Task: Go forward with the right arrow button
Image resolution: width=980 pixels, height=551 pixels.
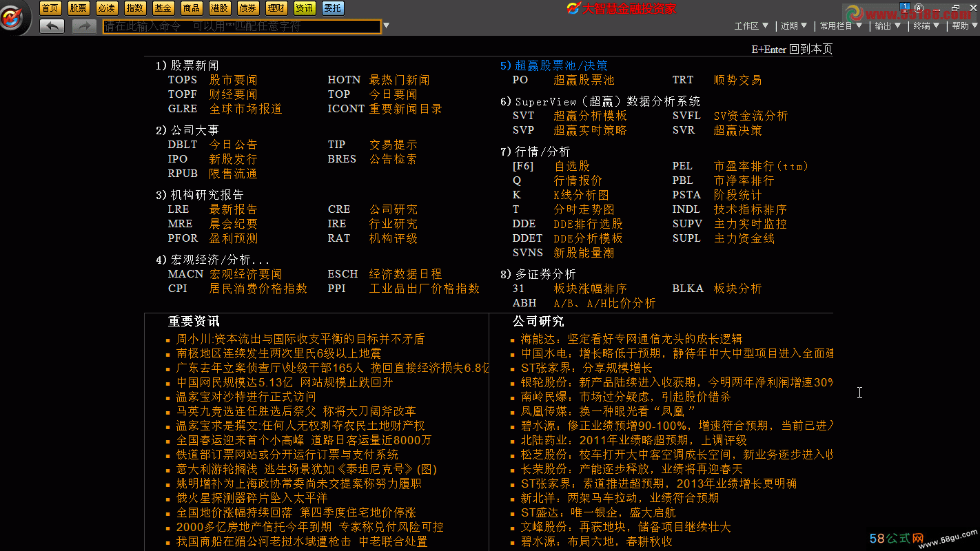Action: tap(84, 26)
